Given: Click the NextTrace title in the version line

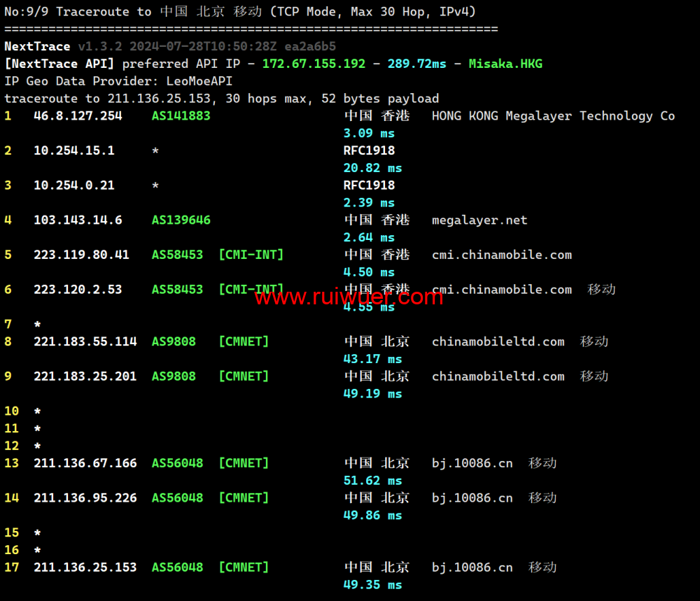Looking at the screenshot, I should tap(37, 46).
